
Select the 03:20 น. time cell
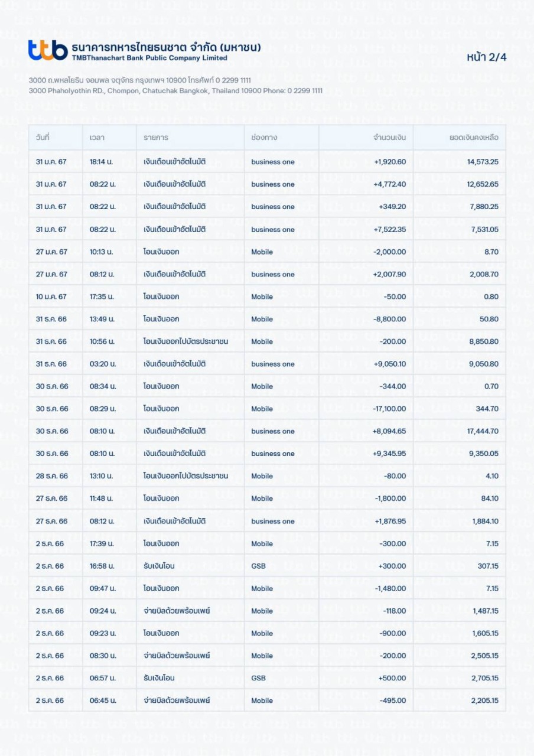click(x=102, y=364)
